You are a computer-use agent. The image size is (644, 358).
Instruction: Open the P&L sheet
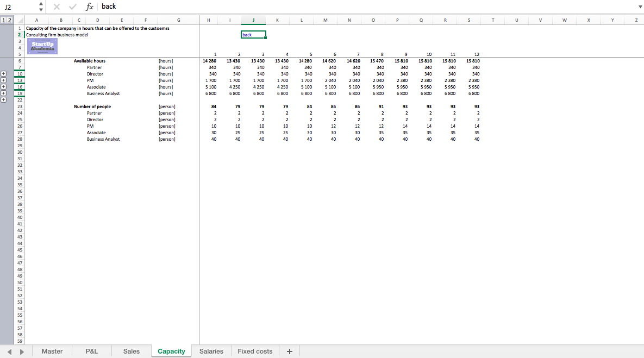coord(91,351)
